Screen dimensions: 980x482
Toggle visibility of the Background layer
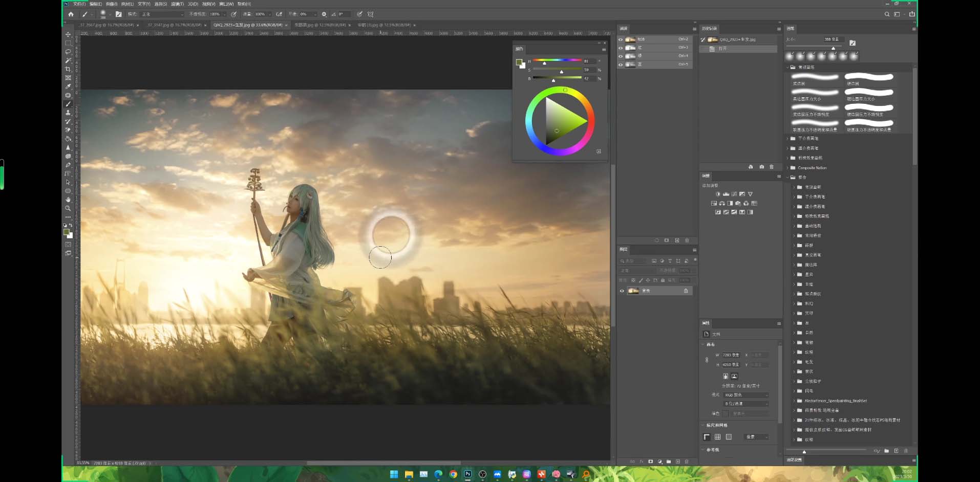[x=622, y=291]
